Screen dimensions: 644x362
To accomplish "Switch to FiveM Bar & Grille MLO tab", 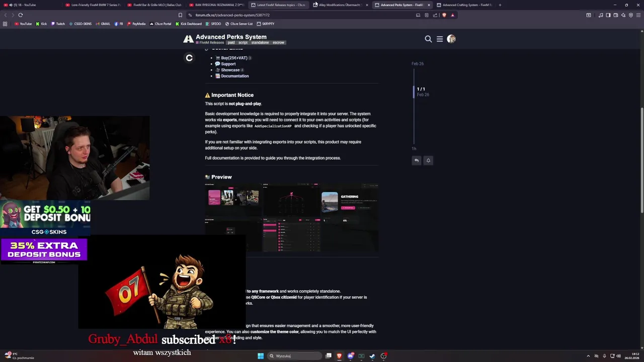I will point(154,5).
